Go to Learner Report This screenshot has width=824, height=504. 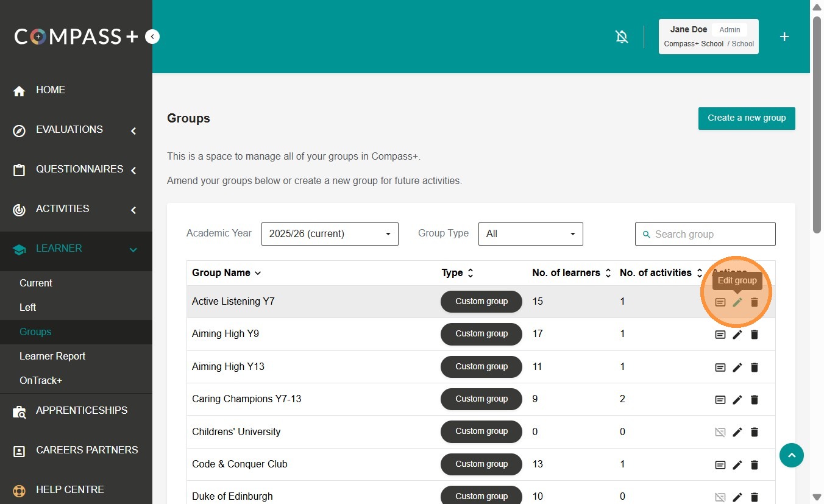pyautogui.click(x=52, y=356)
